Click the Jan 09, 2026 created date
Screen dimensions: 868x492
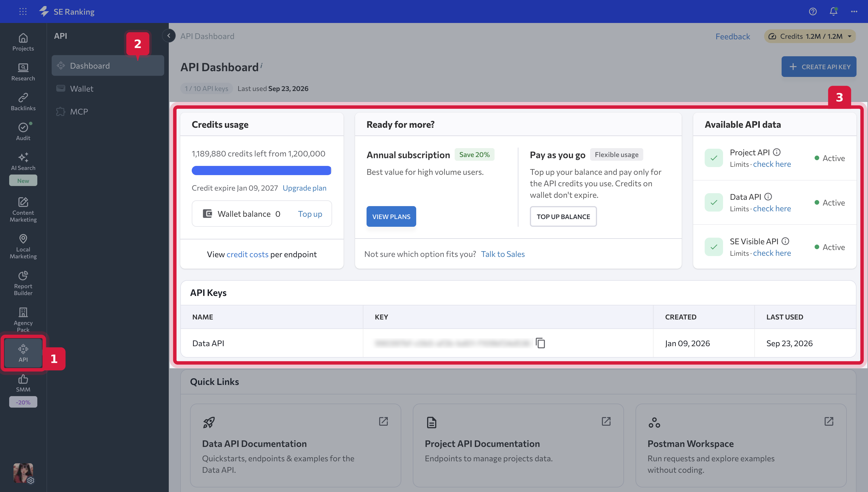click(x=687, y=343)
